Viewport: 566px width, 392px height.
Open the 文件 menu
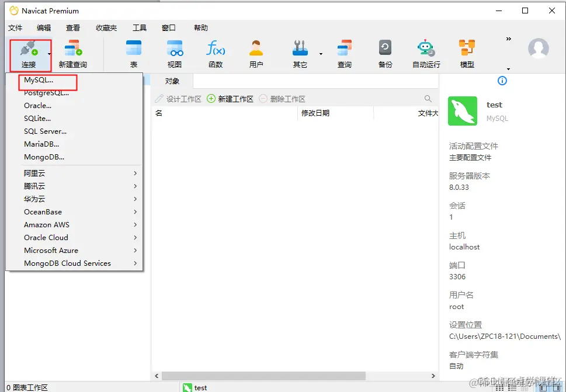[x=15, y=28]
